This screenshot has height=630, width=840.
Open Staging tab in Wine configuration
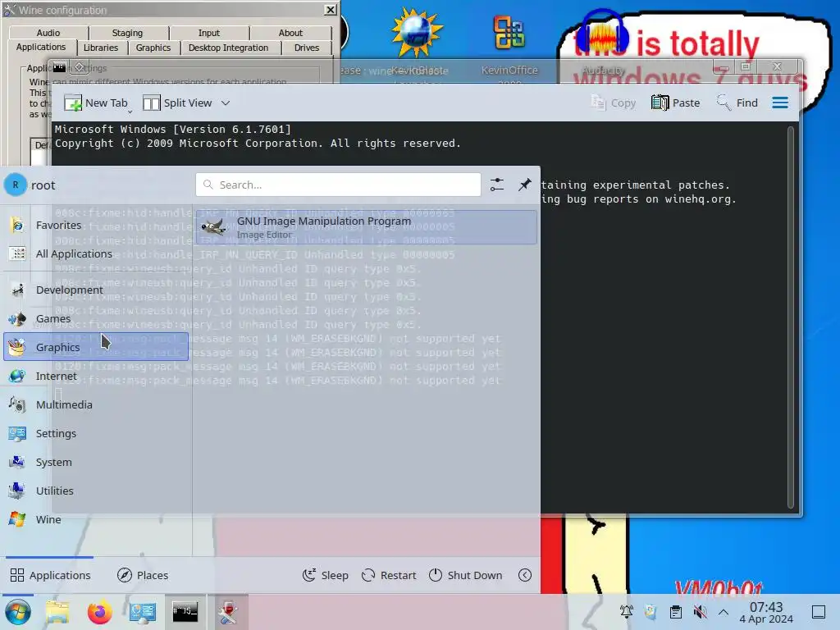tap(127, 33)
